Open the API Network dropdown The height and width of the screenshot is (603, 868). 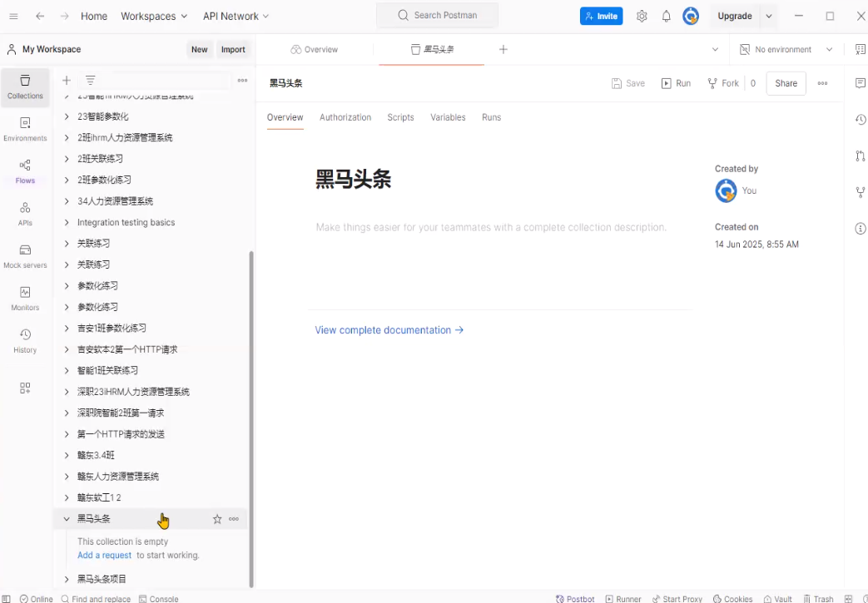(236, 16)
